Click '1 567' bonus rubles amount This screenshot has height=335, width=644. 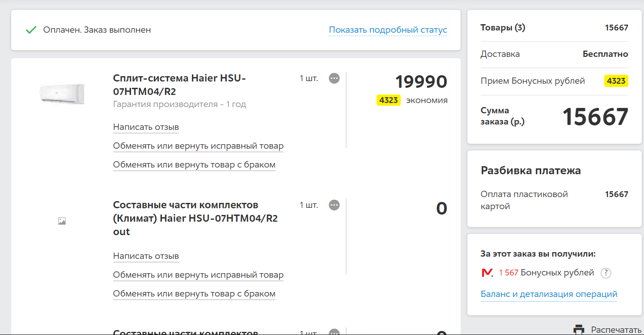[x=508, y=273]
